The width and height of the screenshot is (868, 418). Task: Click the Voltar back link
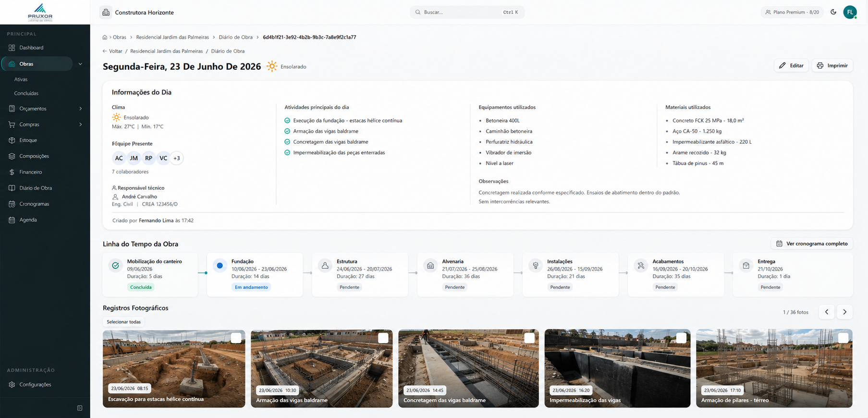(112, 51)
